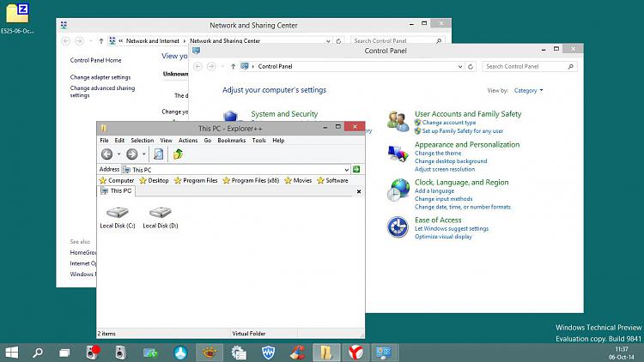The height and width of the screenshot is (362, 644).
Task: Click the Windows Start button on taskbar
Action: click(x=11, y=353)
